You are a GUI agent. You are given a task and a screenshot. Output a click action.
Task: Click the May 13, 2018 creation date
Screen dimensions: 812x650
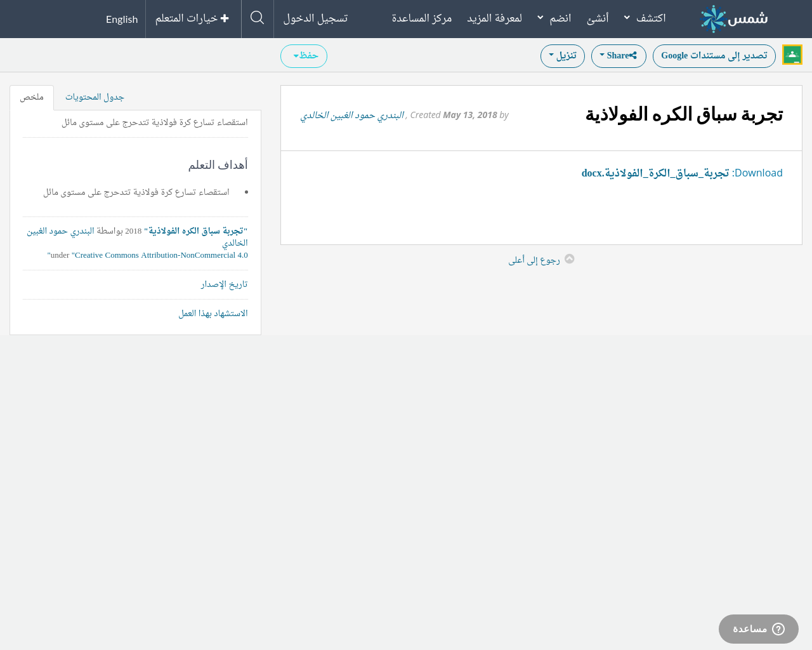(x=470, y=115)
